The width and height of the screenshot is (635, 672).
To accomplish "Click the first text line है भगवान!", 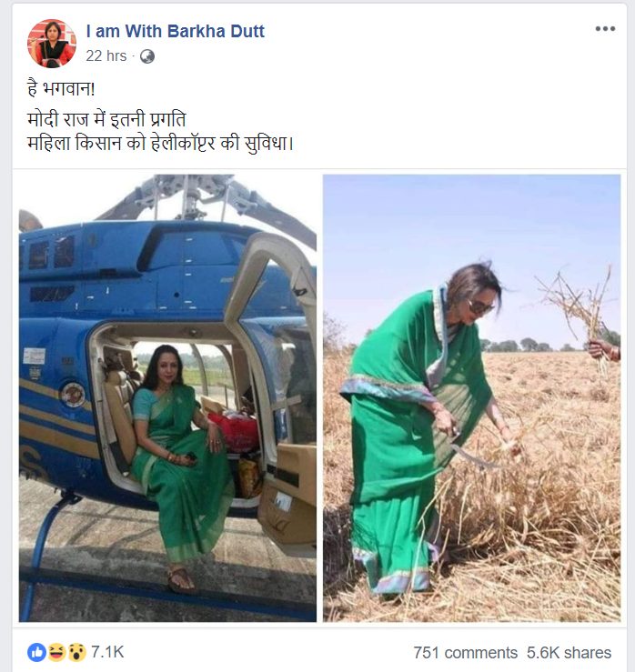I will [x=61, y=89].
